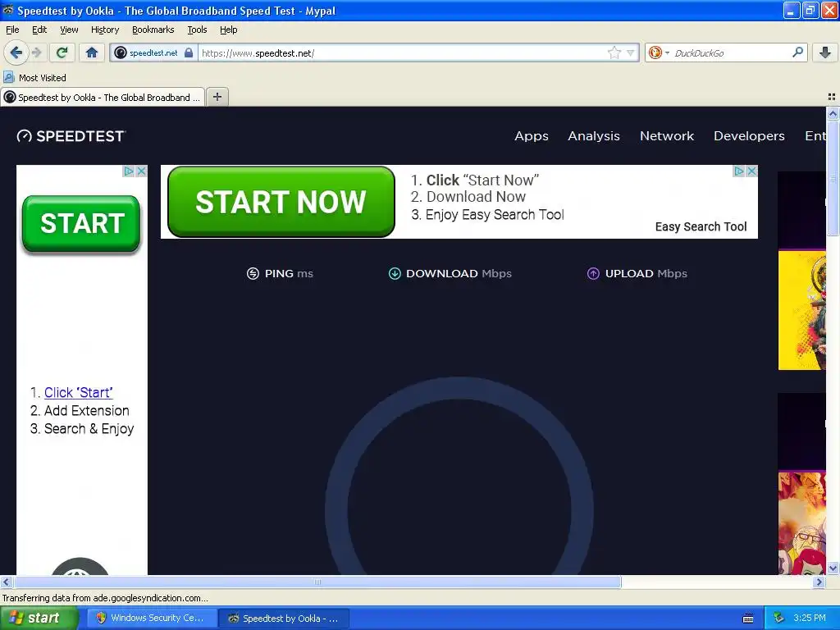Click the network tray icon near clock
The height and width of the screenshot is (630, 840).
tap(779, 619)
